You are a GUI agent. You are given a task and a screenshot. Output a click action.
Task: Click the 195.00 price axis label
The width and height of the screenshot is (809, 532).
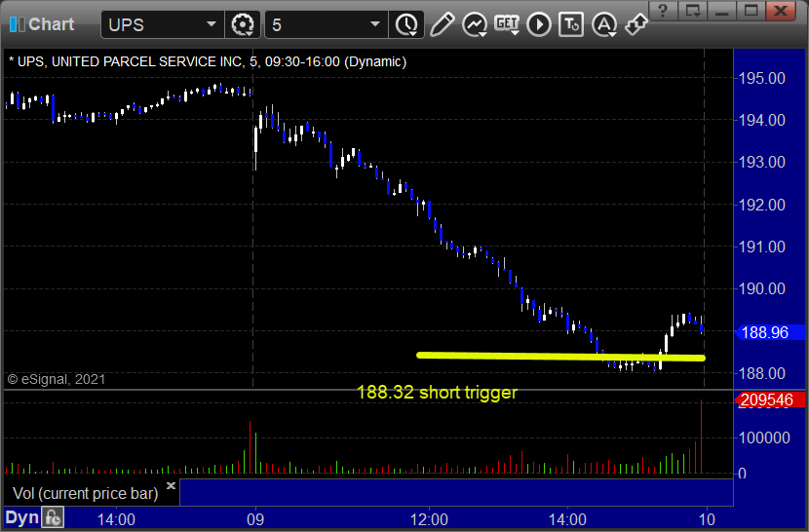tap(761, 78)
